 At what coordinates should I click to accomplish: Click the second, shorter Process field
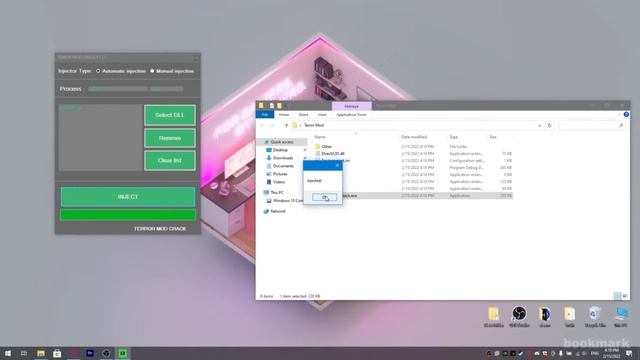click(167, 89)
